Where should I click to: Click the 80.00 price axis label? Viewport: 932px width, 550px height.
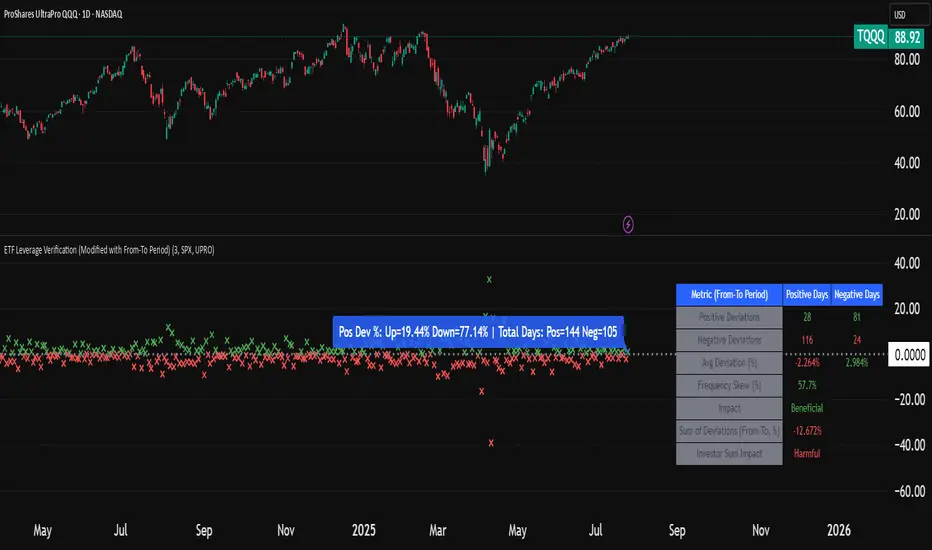(906, 59)
